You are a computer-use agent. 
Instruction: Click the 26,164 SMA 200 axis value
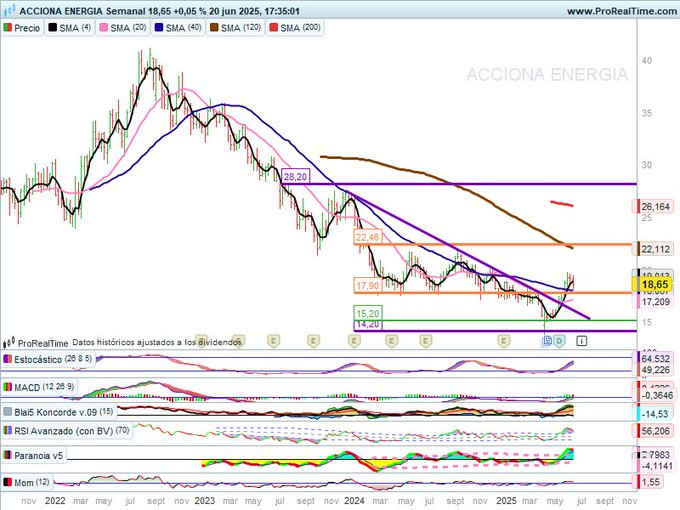[x=655, y=206]
